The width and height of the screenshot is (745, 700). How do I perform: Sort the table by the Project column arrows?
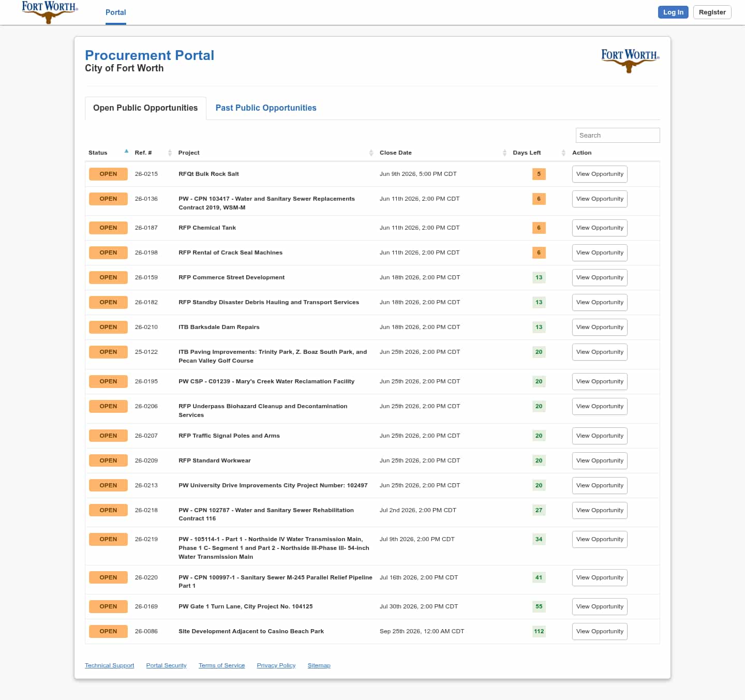coord(371,153)
